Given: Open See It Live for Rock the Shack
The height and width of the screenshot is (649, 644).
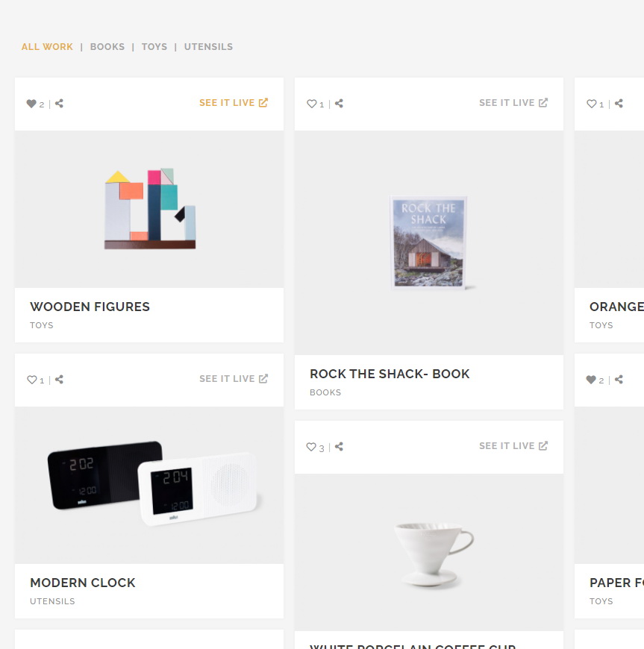Looking at the screenshot, I should (x=513, y=103).
